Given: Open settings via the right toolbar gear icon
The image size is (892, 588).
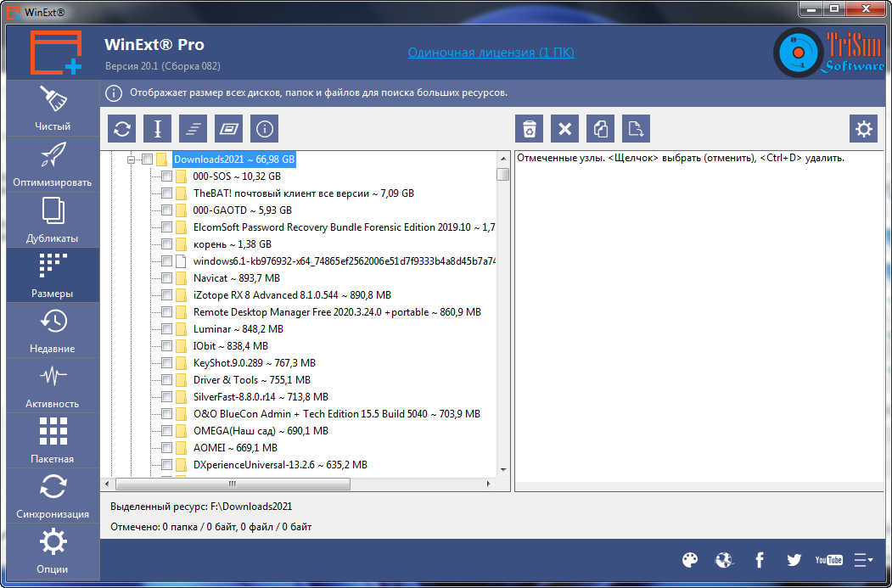Looking at the screenshot, I should [863, 129].
